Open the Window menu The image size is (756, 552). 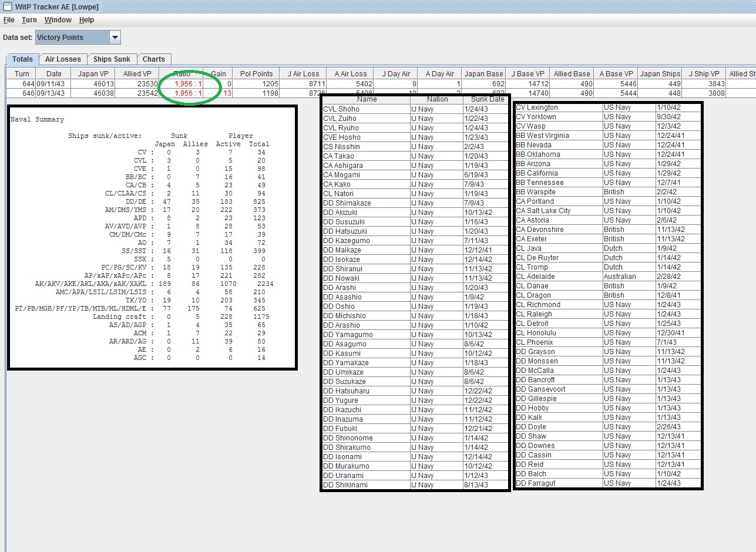(58, 20)
